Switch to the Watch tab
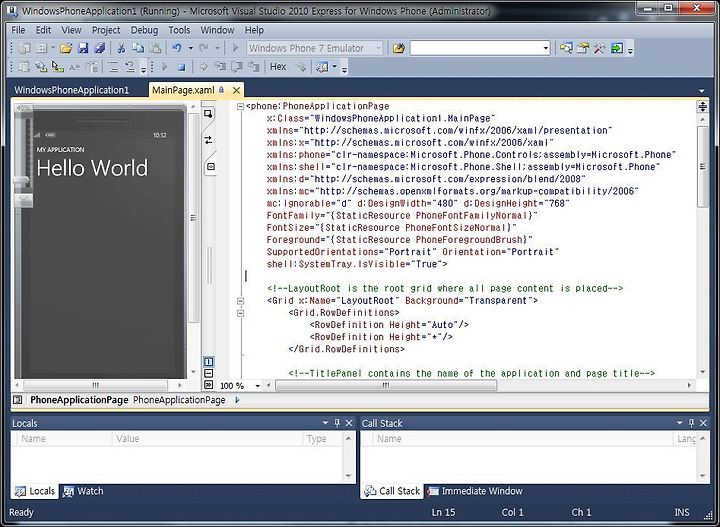This screenshot has width=720, height=527. [84, 491]
